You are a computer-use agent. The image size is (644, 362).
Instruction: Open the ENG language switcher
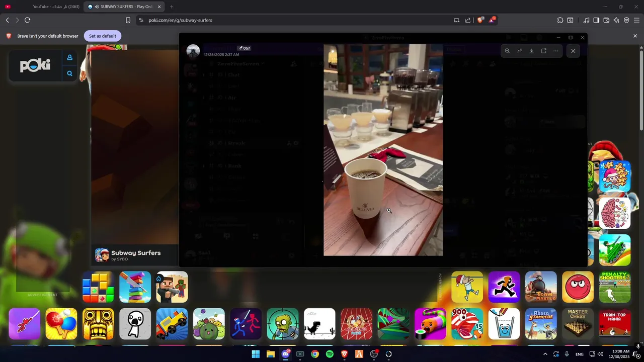(x=580, y=354)
